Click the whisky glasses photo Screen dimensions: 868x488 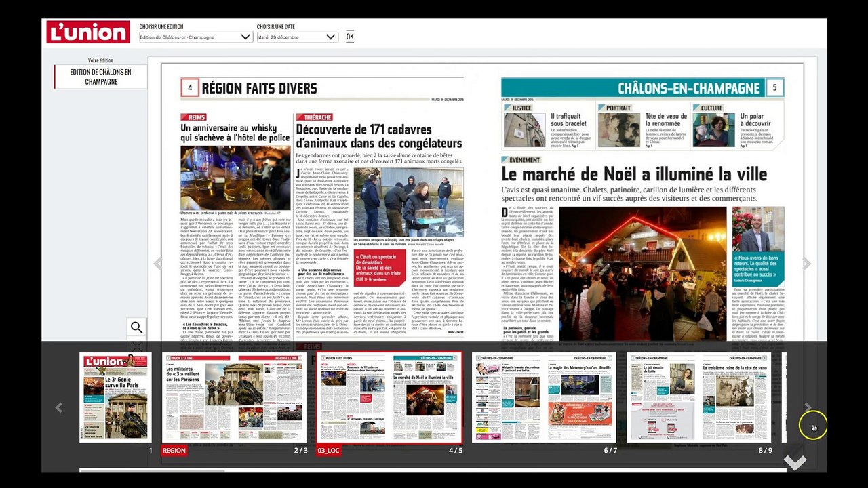tap(235, 178)
